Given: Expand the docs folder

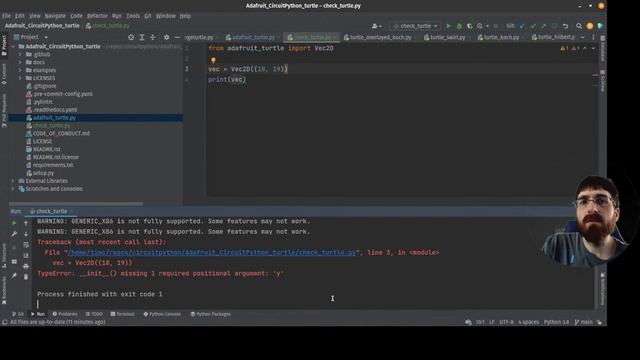Looking at the screenshot, I should pos(20,62).
